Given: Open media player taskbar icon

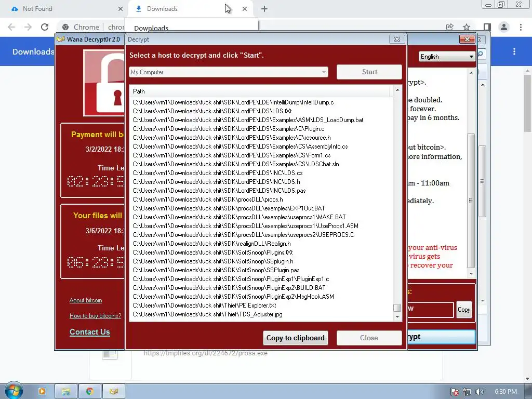Looking at the screenshot, I should (x=42, y=391).
